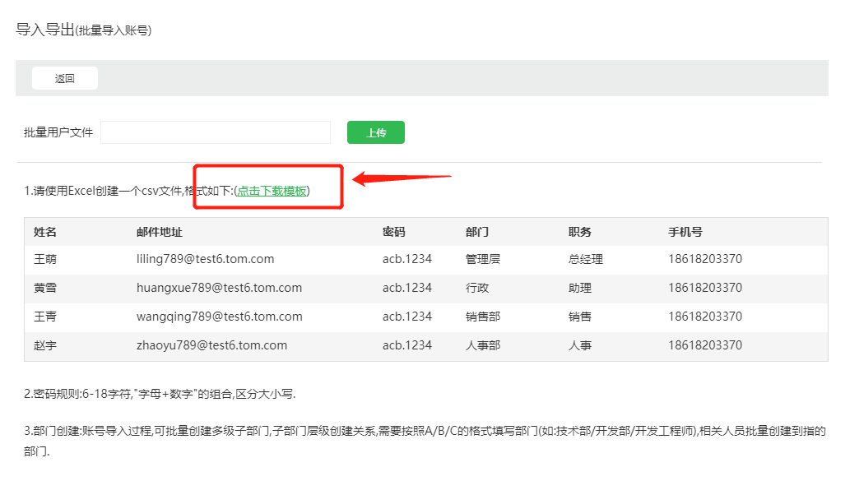Click email liling789@test6.tom.com
Image resolution: width=859 pixels, height=504 pixels.
click(206, 259)
